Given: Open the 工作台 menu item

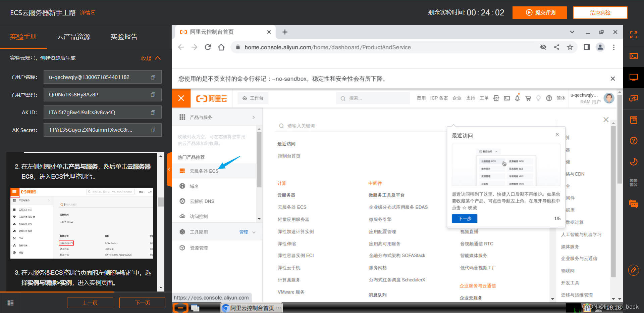Looking at the screenshot, I should tap(253, 98).
